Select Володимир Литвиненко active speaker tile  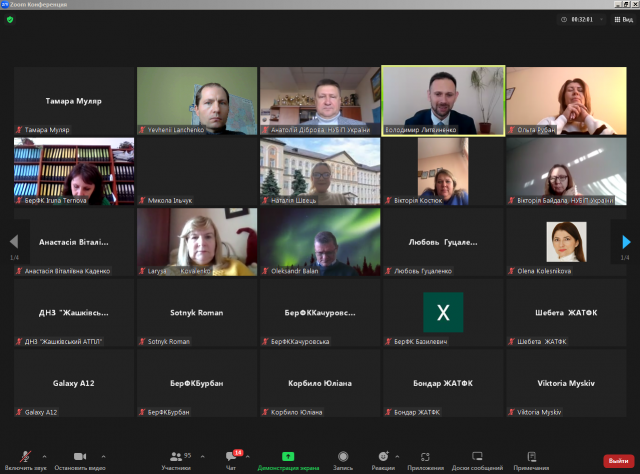pos(443,101)
